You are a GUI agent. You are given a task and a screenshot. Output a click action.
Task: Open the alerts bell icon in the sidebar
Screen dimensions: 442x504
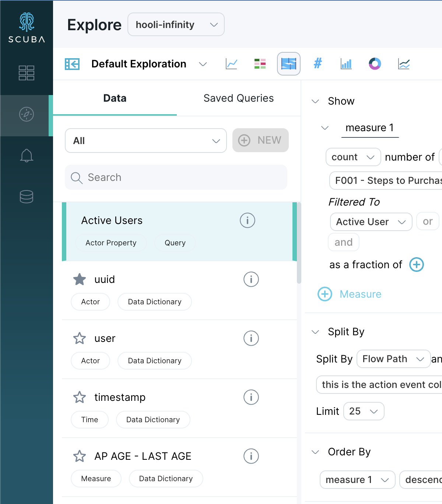(x=27, y=155)
